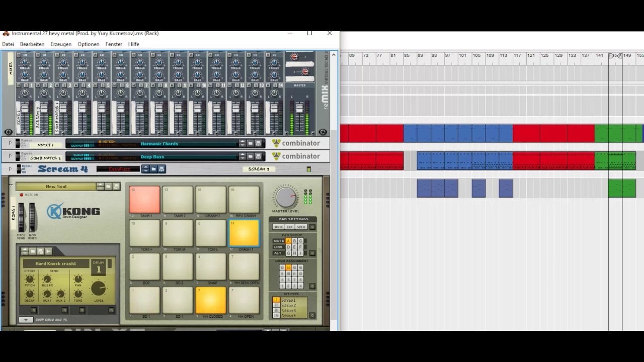The width and height of the screenshot is (644, 362).
Task: Assign drum 14 in Drum Assignment grid
Action: (x=288, y=267)
